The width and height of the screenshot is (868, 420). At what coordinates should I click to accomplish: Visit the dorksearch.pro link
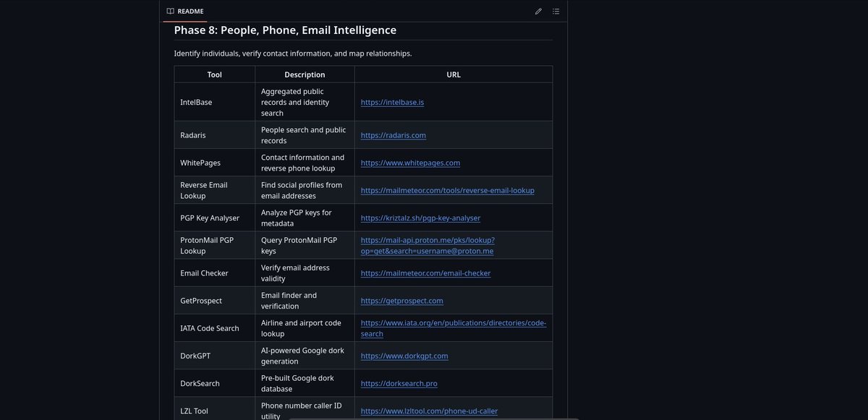[399, 383]
